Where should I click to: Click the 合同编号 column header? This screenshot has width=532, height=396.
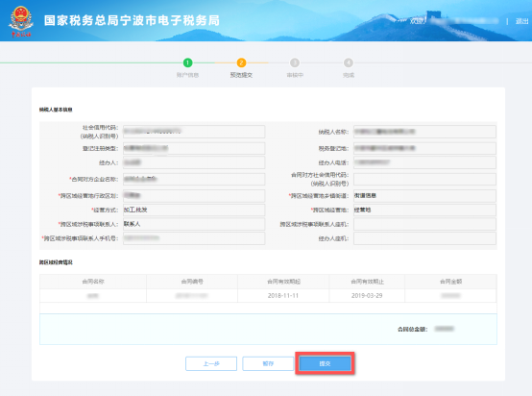coord(192,282)
